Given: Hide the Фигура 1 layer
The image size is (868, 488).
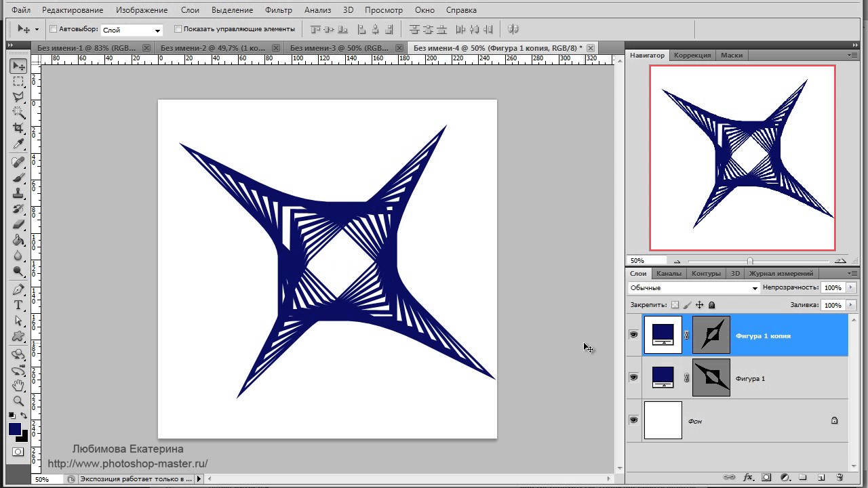Looking at the screenshot, I should coord(633,378).
